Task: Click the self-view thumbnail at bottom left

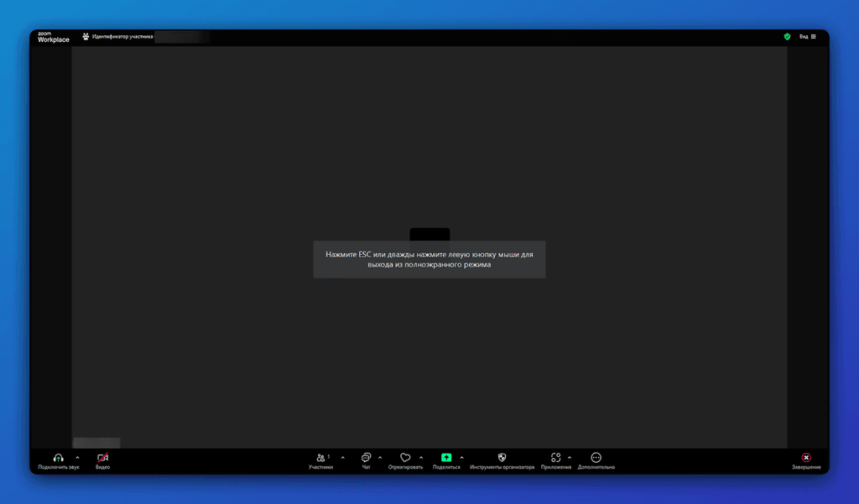Action: click(96, 442)
